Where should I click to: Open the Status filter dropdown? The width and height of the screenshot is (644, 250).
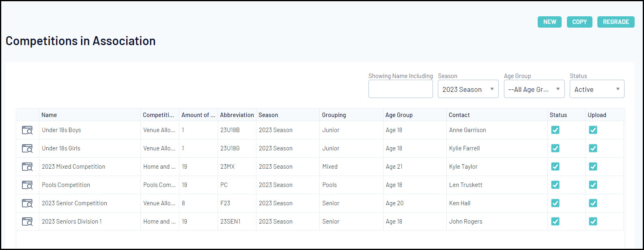click(597, 89)
